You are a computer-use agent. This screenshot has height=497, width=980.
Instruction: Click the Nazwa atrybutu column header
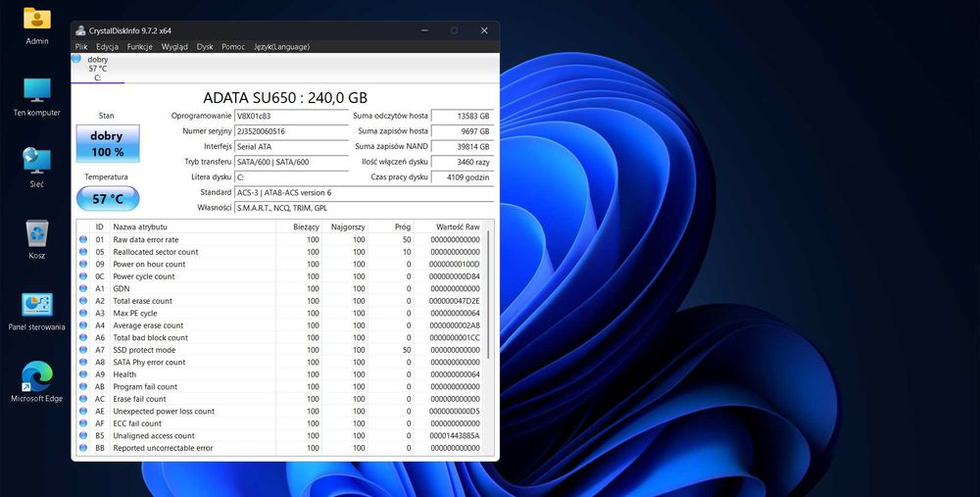click(x=192, y=226)
